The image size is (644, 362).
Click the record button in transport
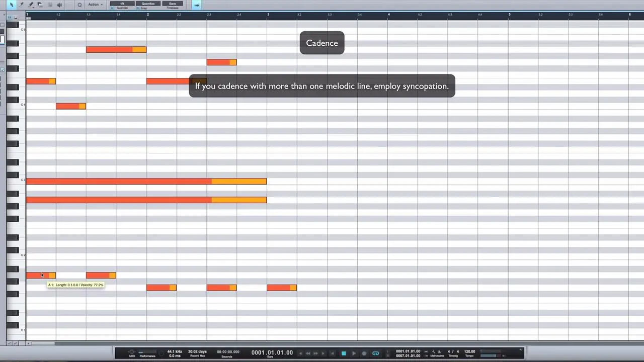click(364, 353)
